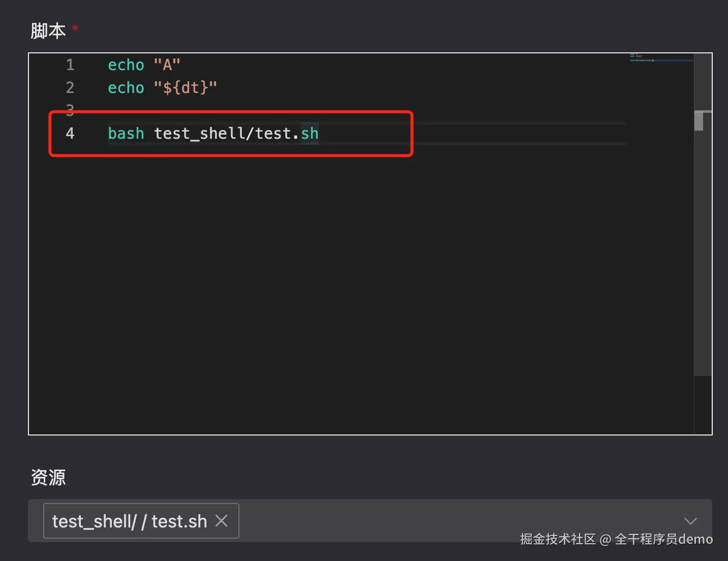Click the 脚本 field label
Viewport: 728px width, 561px height.
pos(48,31)
